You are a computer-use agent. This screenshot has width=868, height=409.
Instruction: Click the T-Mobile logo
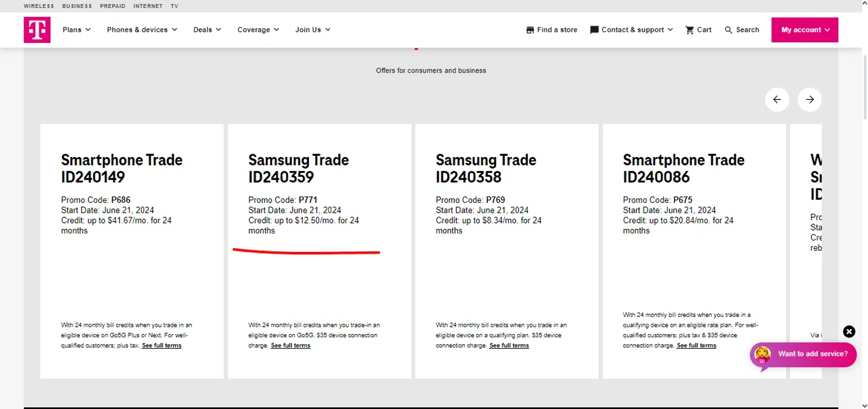37,30
